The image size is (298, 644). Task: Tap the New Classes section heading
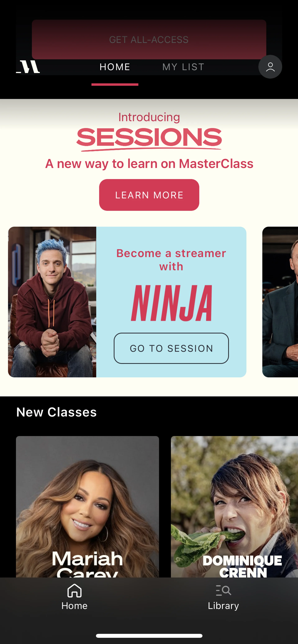pyautogui.click(x=56, y=412)
